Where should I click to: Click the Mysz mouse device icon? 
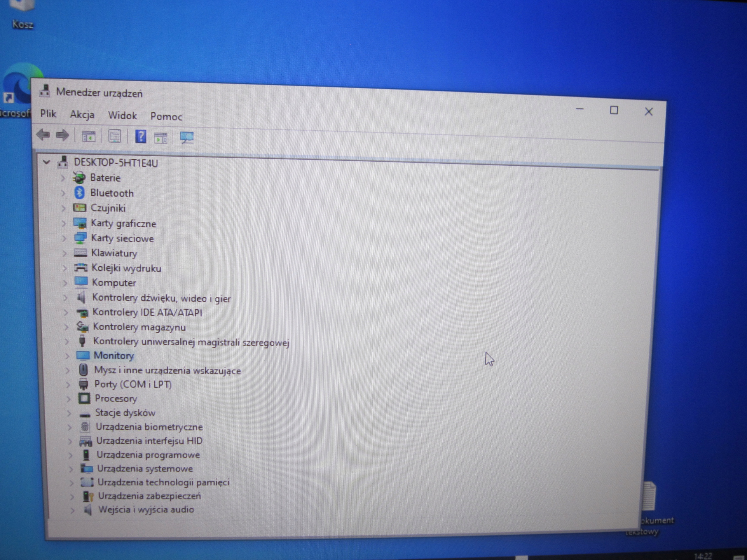[x=83, y=370]
